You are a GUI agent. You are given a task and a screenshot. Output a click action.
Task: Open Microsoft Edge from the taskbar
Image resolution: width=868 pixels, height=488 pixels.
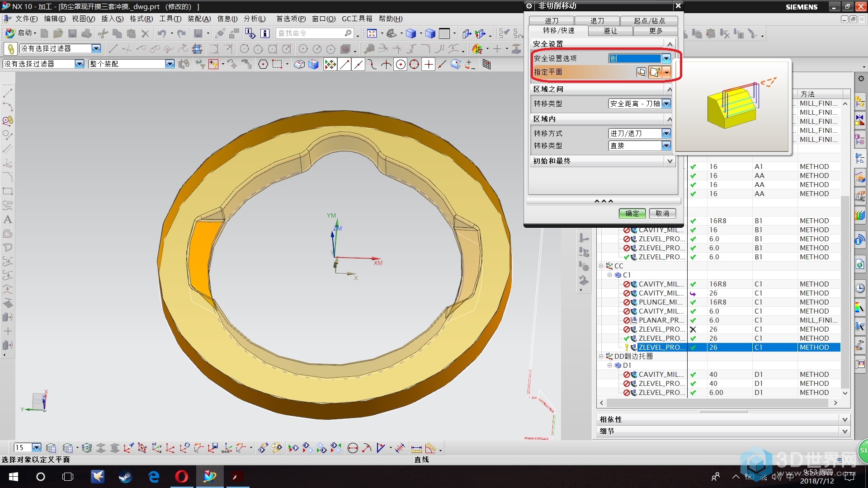[154, 477]
